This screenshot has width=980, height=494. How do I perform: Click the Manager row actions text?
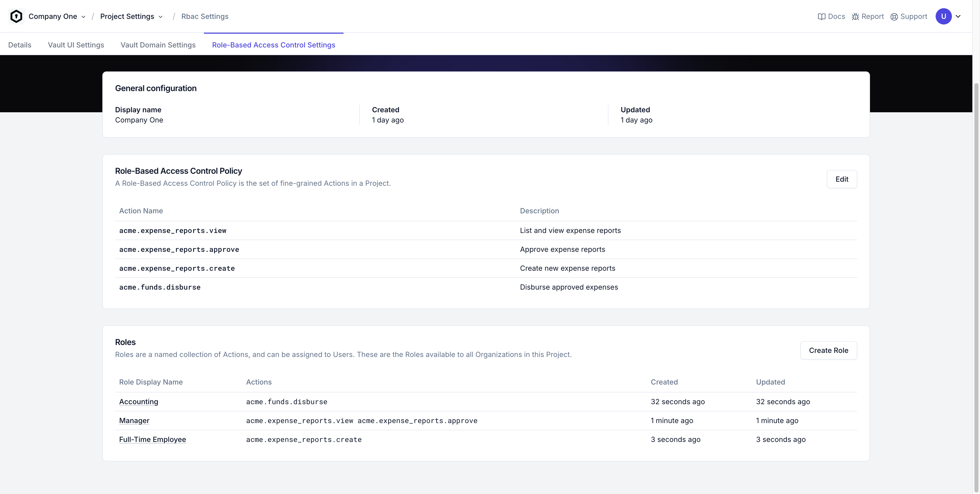click(x=361, y=421)
